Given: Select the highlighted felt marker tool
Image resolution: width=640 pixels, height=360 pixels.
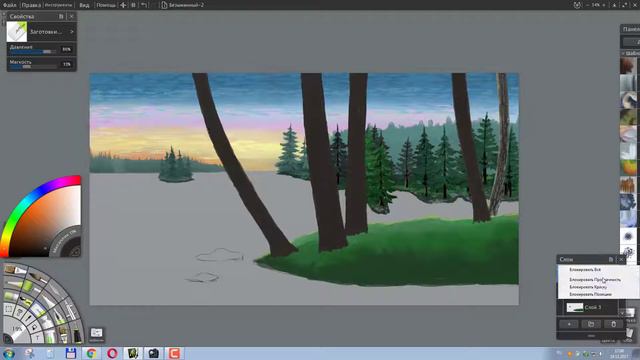Looking at the screenshot, I should pyautogui.click(x=38, y=311).
